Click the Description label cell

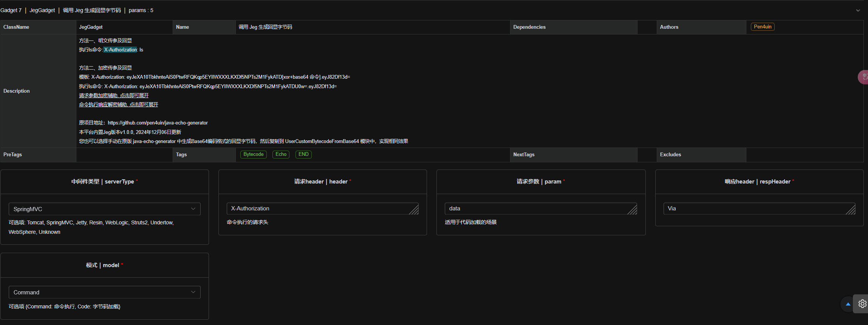pos(38,91)
